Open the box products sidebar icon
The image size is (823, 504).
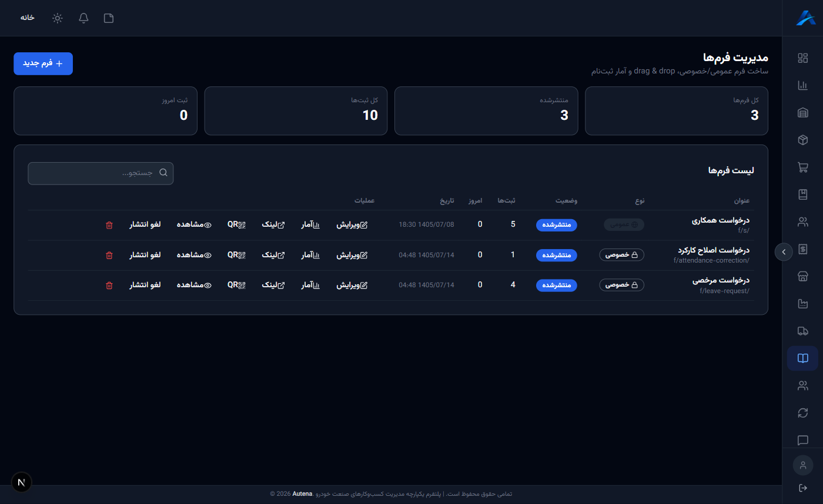802,140
